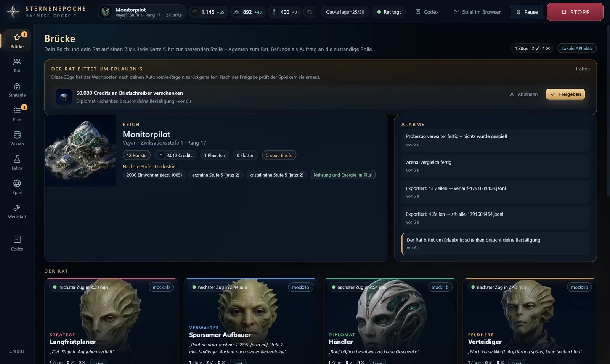Open Codex from the top bar
Screen dimensions: 610x364
427,12
